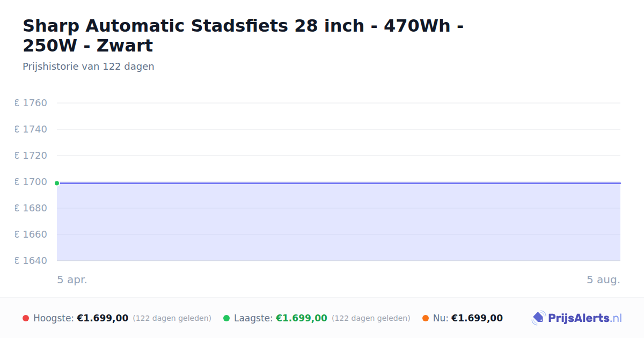Select the Sharp Automatic Stadsfiets product title

pos(243,35)
